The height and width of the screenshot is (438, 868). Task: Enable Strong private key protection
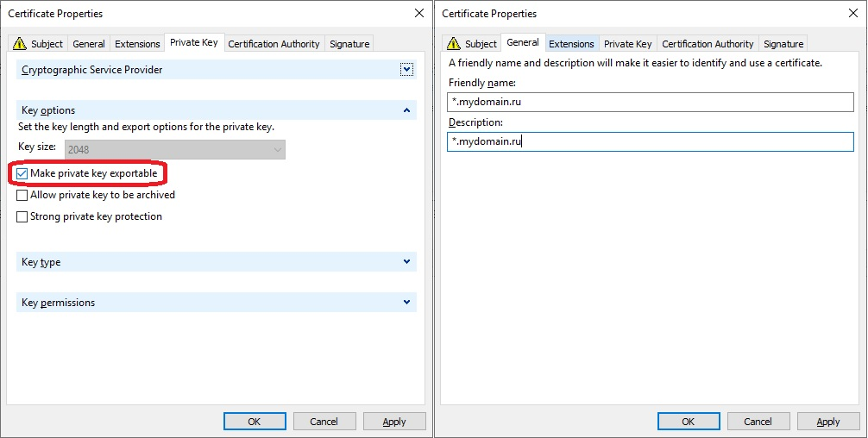[22, 217]
